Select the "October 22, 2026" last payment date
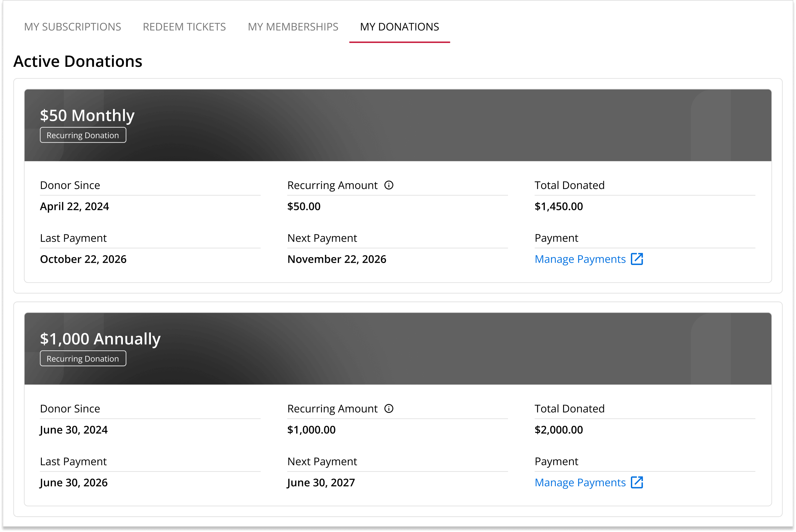 pos(83,259)
